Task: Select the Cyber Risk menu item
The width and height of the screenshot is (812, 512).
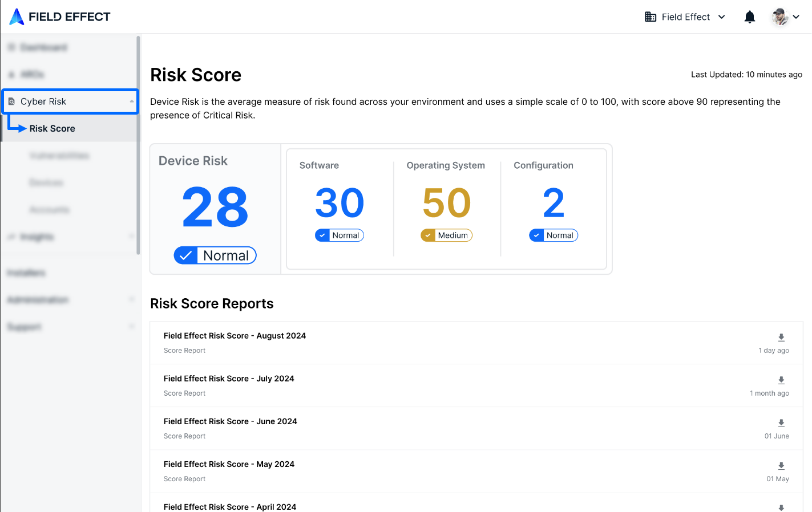Action: click(70, 101)
